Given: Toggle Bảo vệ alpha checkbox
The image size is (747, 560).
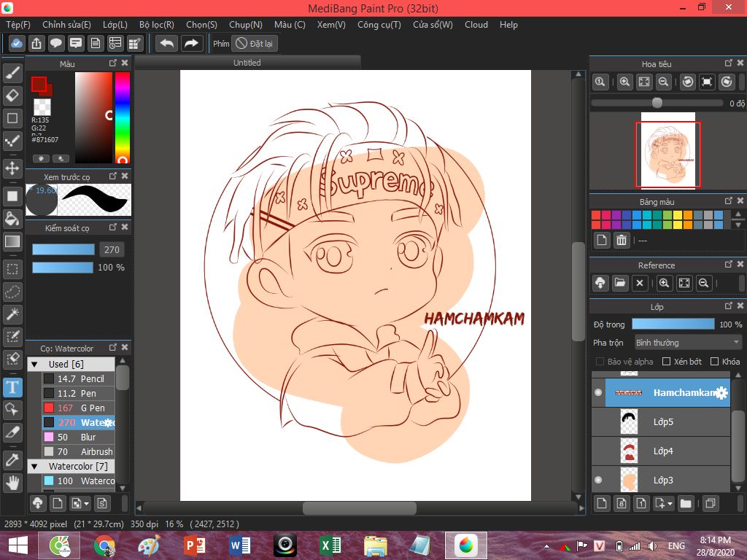Looking at the screenshot, I should [x=600, y=362].
